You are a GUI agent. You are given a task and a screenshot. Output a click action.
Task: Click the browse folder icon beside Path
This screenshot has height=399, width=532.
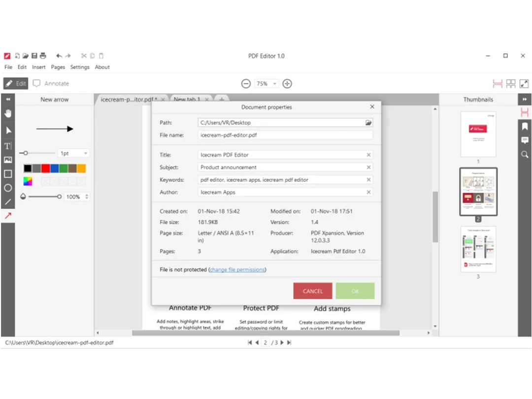point(368,123)
